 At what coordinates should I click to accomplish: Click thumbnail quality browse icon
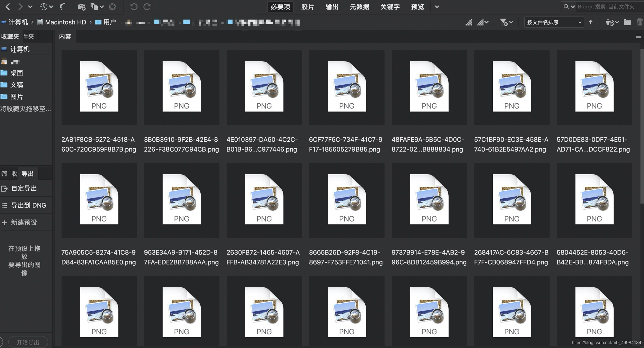click(x=469, y=22)
